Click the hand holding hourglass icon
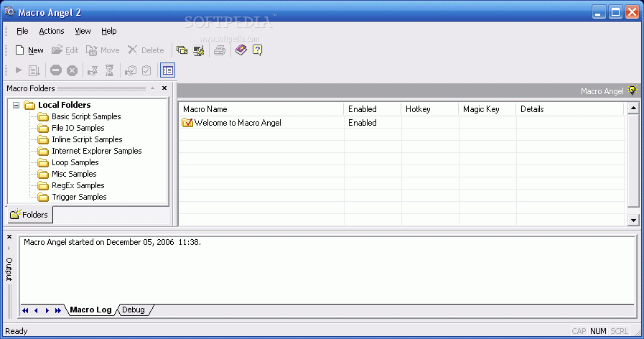The height and width of the screenshot is (339, 644). (x=93, y=70)
